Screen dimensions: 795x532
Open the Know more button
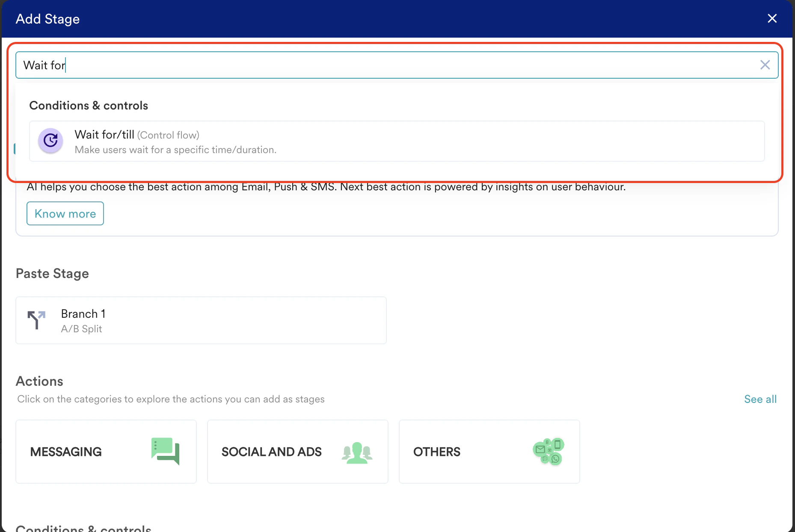coord(65,213)
